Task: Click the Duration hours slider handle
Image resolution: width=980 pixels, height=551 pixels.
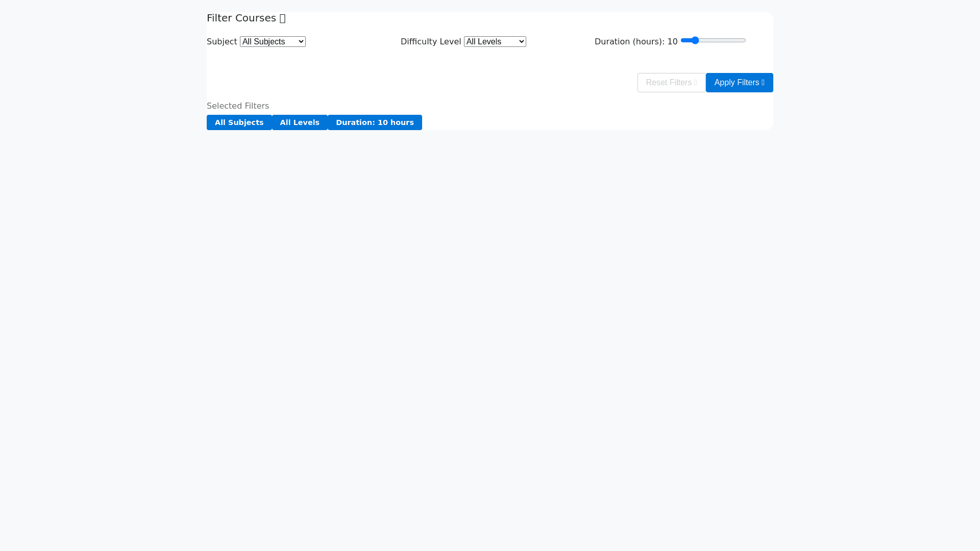Action: point(695,40)
